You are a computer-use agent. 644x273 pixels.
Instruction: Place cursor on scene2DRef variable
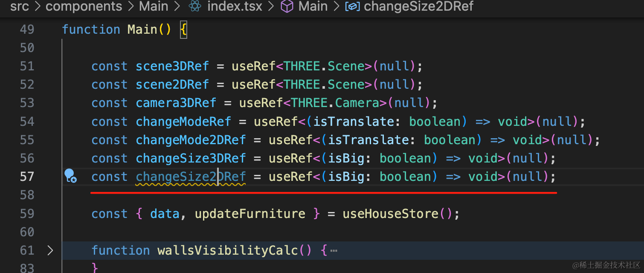pos(172,84)
